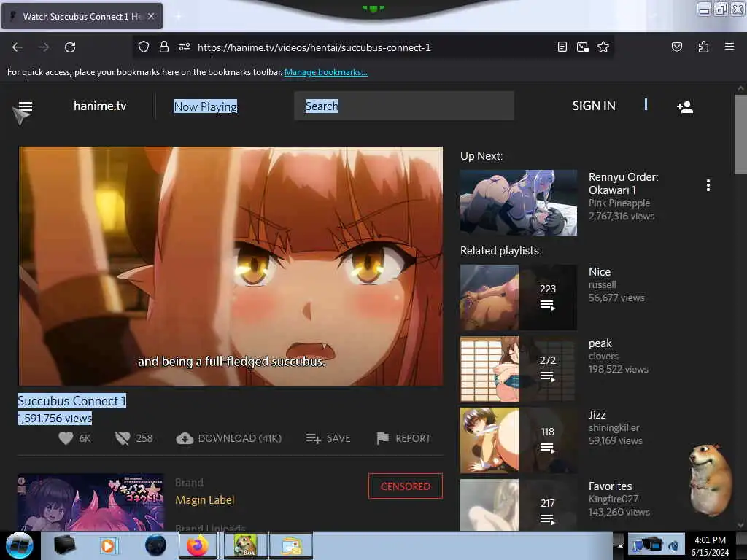The width and height of the screenshot is (747, 560).
Task: Click the black box taskbar icon
Action: tap(64, 545)
